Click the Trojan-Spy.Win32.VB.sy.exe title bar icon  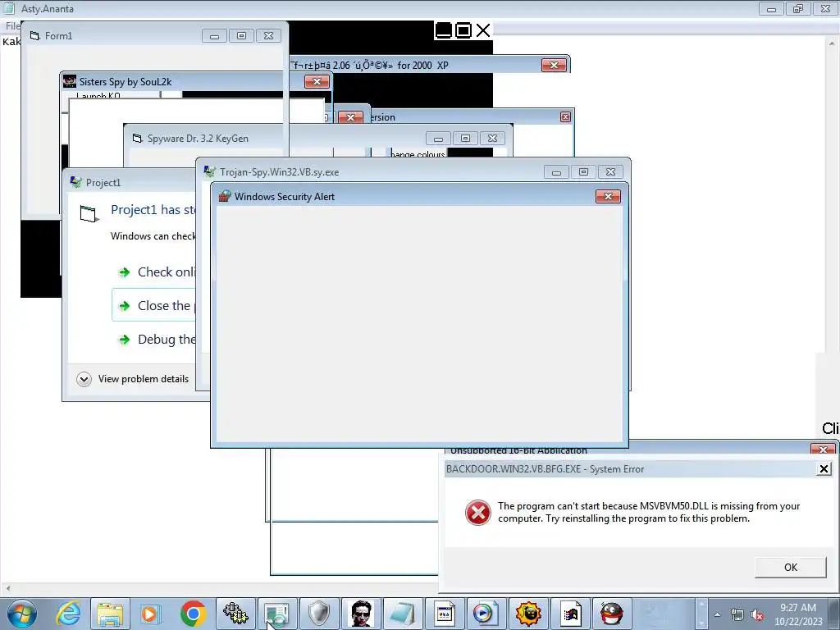[209, 171]
